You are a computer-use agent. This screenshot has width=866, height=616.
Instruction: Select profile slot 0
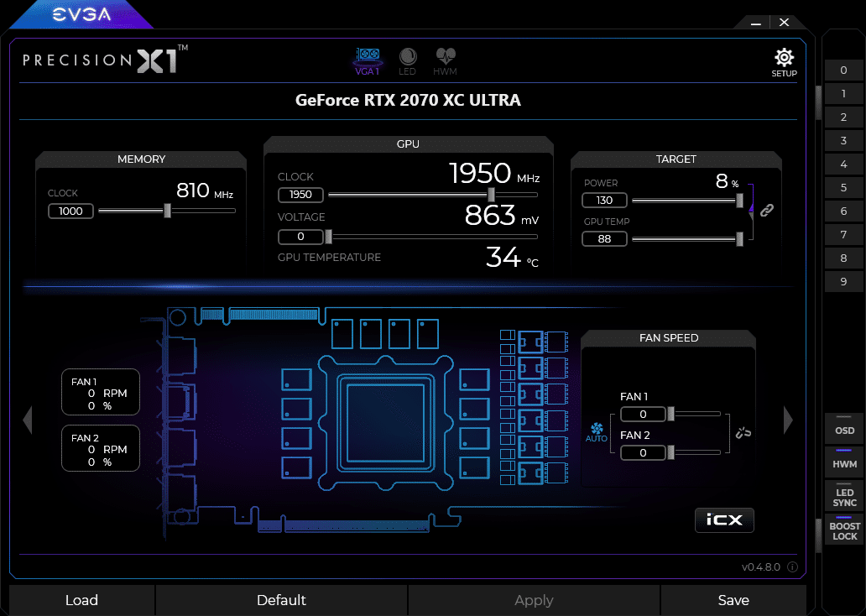[x=843, y=70]
